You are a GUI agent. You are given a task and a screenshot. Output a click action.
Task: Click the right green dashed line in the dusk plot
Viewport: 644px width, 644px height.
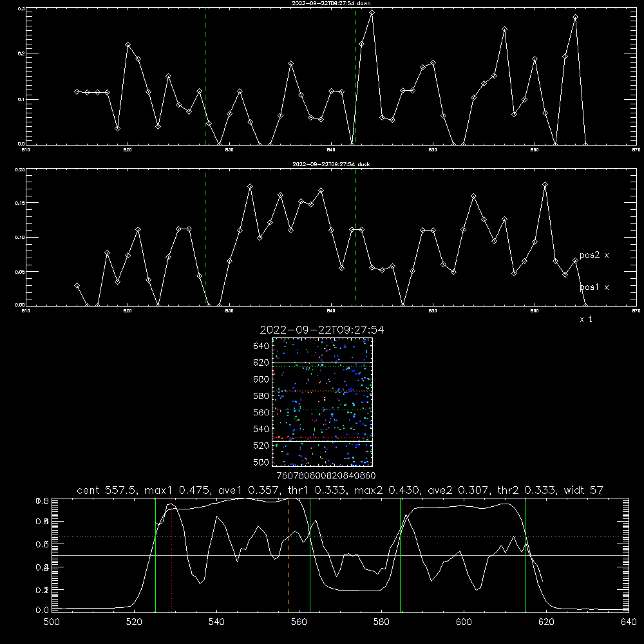[355, 237]
